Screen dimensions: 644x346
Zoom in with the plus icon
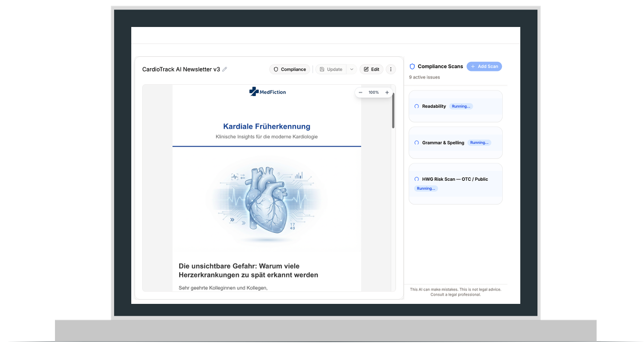tap(387, 93)
